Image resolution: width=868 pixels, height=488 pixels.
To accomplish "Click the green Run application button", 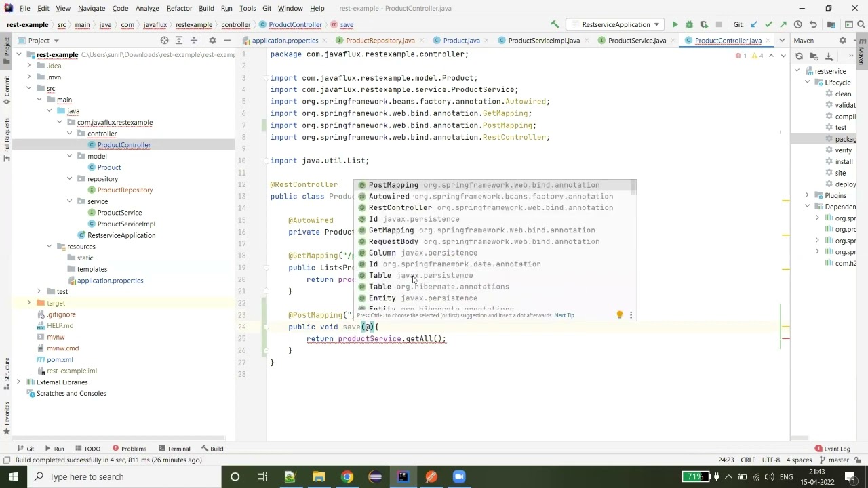I will 675,25.
